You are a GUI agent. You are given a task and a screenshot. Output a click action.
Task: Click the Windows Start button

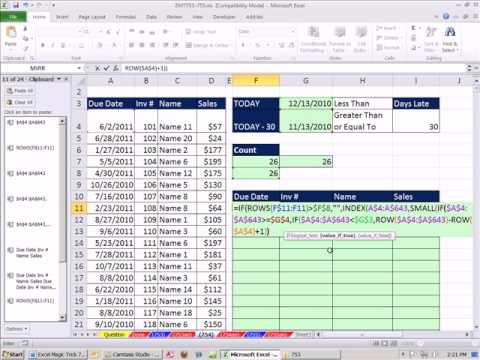click(13, 354)
